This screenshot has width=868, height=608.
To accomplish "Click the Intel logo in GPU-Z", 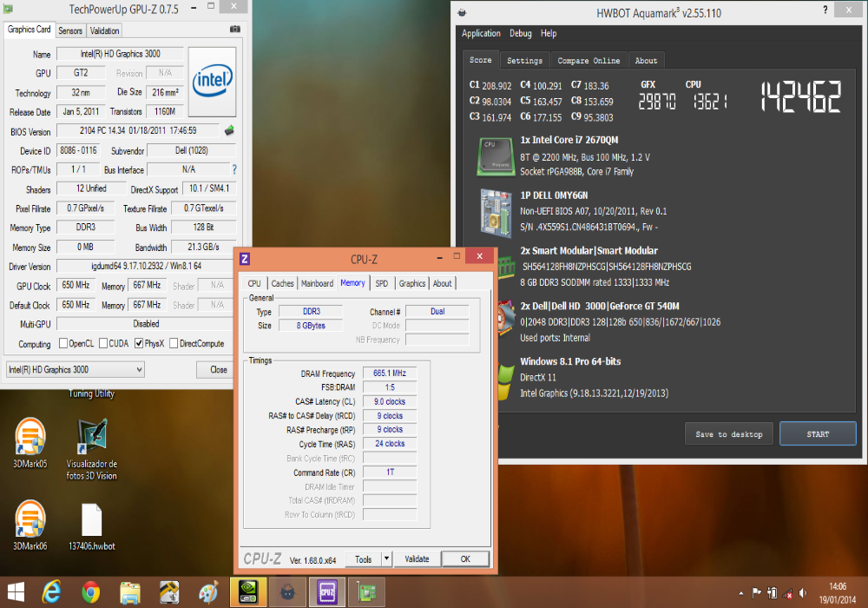I will click(212, 82).
